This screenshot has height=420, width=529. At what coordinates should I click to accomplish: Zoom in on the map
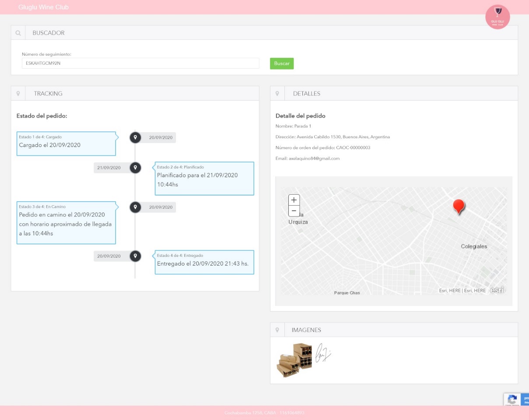tap(294, 200)
